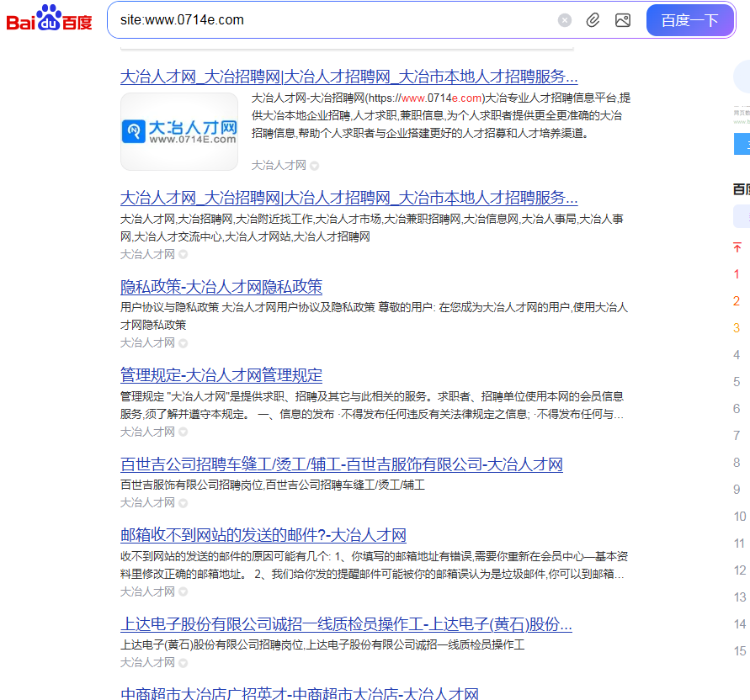Select rank number 10 in sidebar
750x700 pixels.
click(x=739, y=517)
